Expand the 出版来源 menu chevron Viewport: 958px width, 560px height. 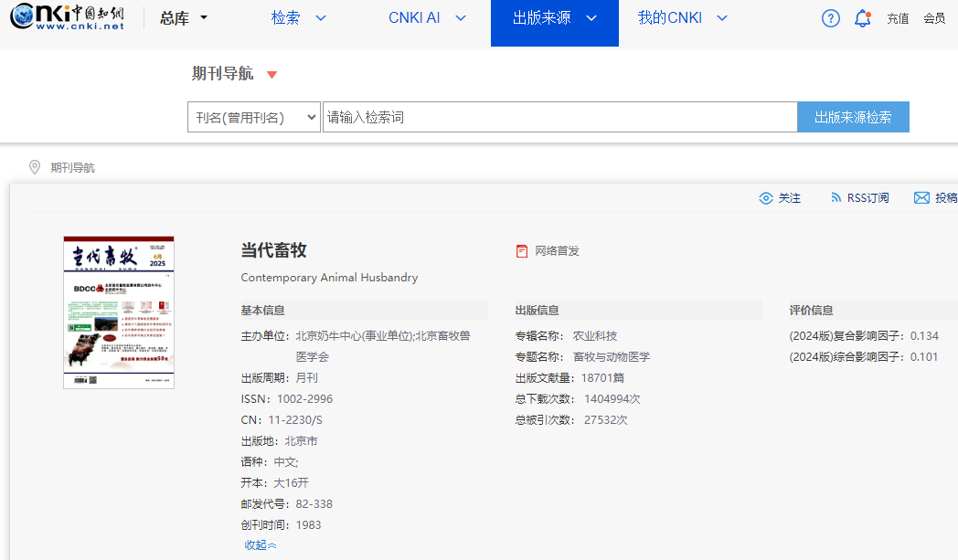[x=591, y=18]
